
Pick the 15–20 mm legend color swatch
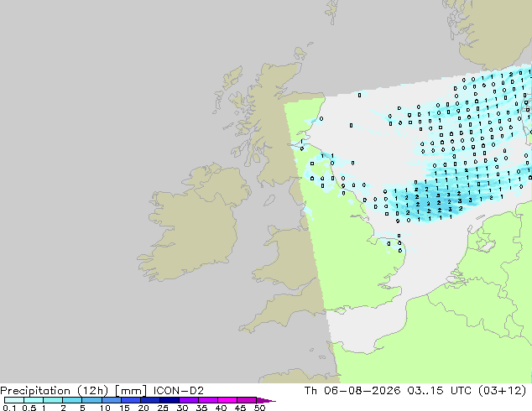130,400
